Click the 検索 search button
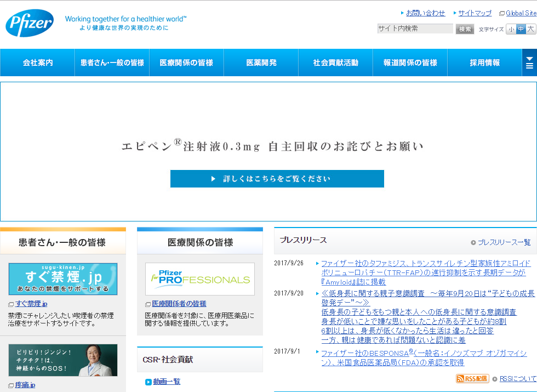 pyautogui.click(x=465, y=29)
